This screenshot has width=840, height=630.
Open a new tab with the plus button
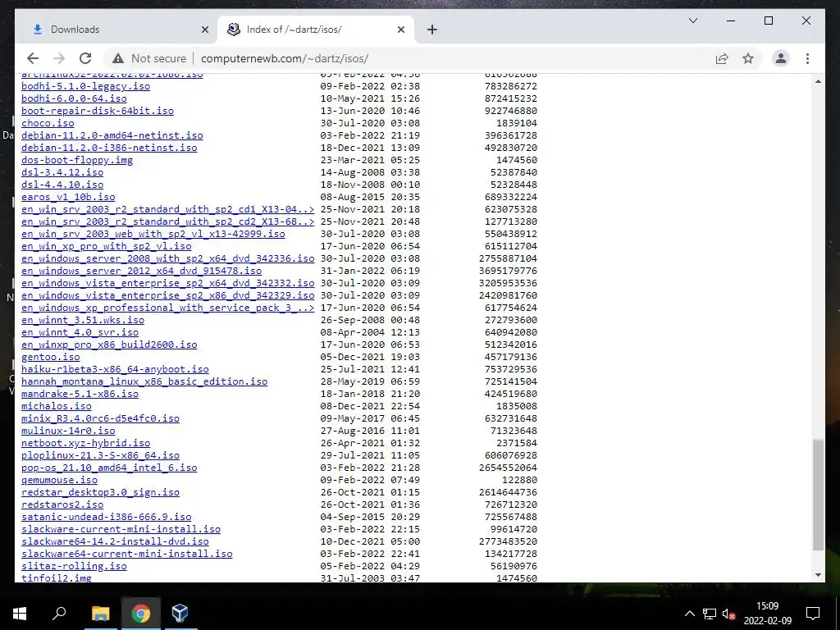click(x=432, y=30)
